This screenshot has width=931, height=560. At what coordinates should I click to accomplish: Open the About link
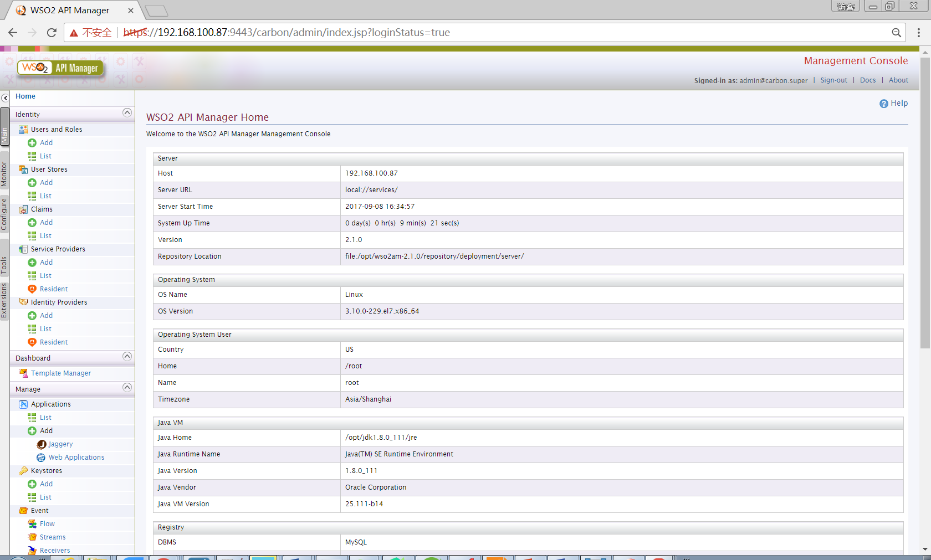(x=898, y=80)
